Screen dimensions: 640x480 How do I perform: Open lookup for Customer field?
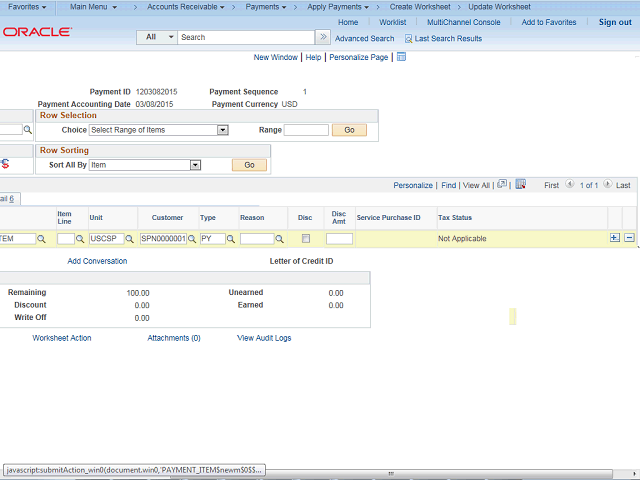(192, 240)
